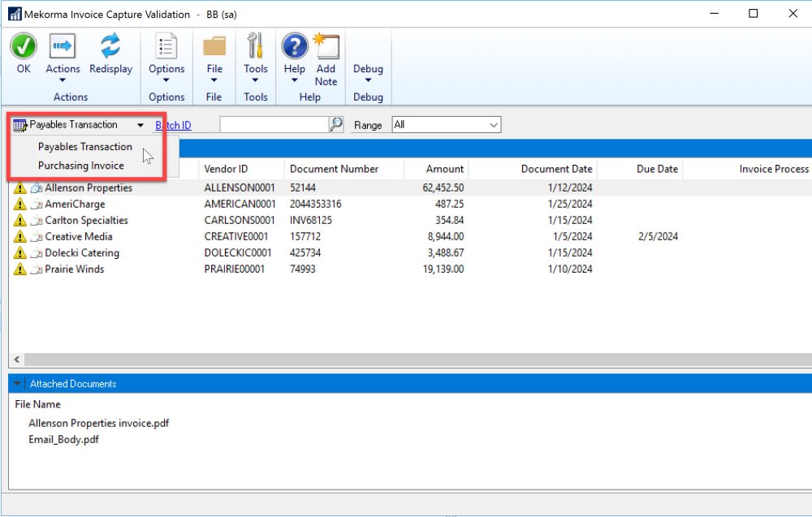812x517 pixels.
Task: Sort by Amount column header
Action: (445, 169)
